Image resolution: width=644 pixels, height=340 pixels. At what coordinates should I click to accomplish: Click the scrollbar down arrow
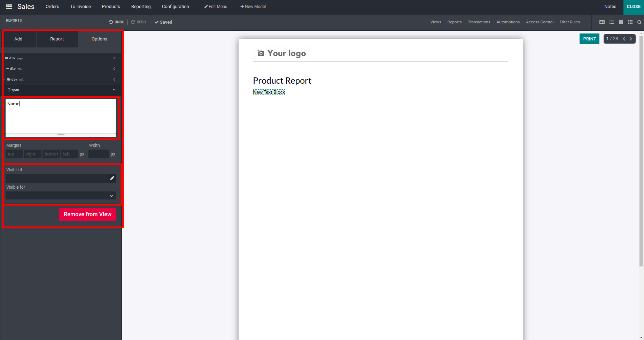[x=641, y=338]
